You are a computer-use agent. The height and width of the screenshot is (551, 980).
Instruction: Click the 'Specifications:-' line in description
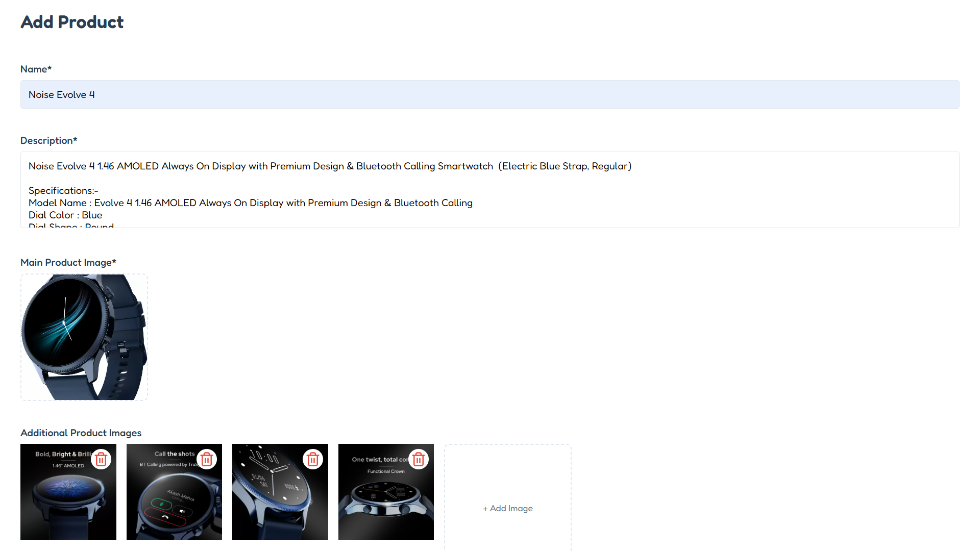click(63, 190)
